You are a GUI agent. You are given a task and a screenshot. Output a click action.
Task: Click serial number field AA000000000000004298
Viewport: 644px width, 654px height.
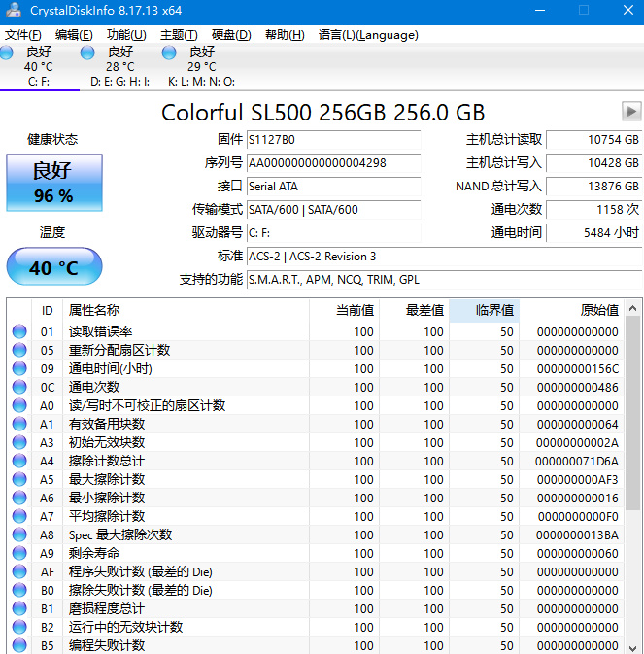tap(333, 163)
